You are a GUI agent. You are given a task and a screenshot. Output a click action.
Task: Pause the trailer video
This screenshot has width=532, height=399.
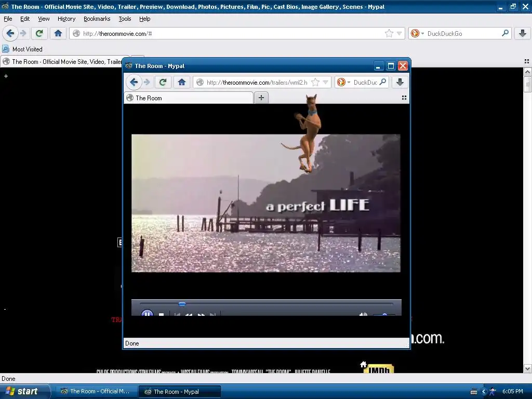(147, 313)
